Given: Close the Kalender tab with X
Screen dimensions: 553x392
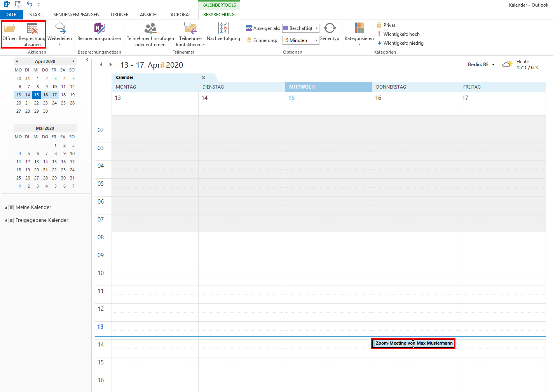Looking at the screenshot, I should point(204,78).
